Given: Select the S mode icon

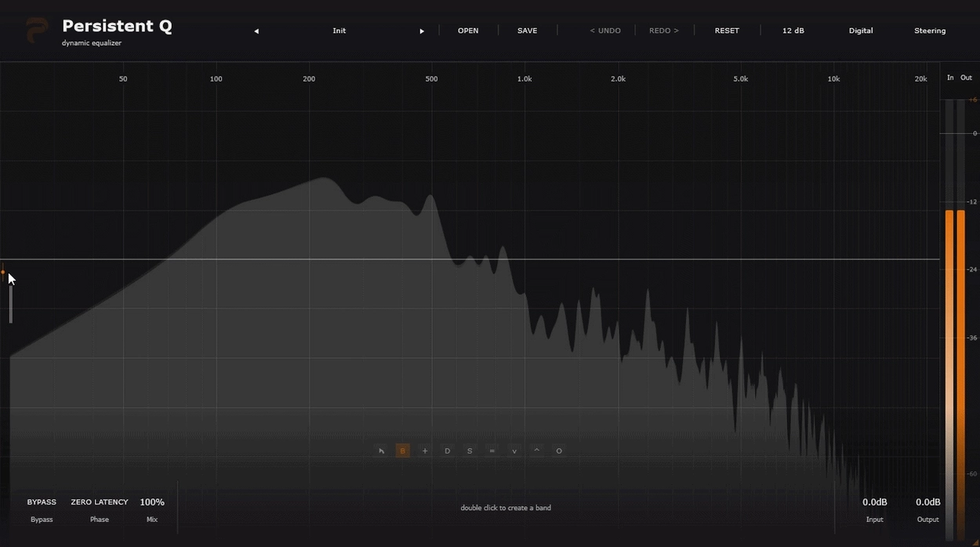Looking at the screenshot, I should (470, 451).
